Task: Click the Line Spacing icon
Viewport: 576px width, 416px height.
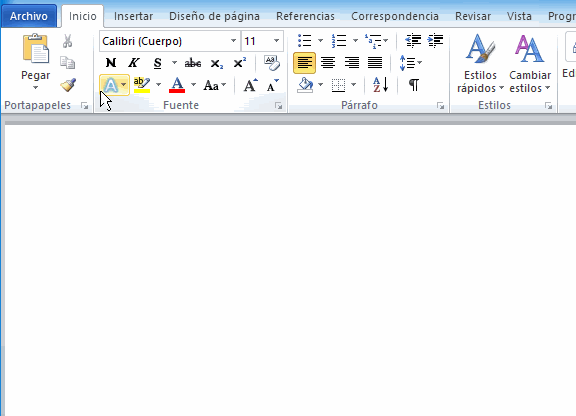Action: click(407, 63)
